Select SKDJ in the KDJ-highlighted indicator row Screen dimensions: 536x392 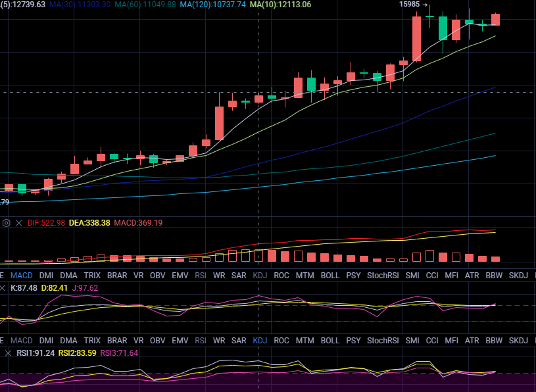tap(518, 341)
